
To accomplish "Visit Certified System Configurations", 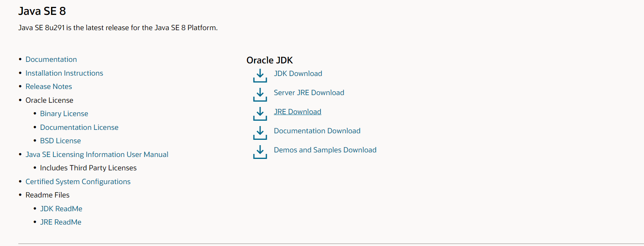I will [78, 181].
